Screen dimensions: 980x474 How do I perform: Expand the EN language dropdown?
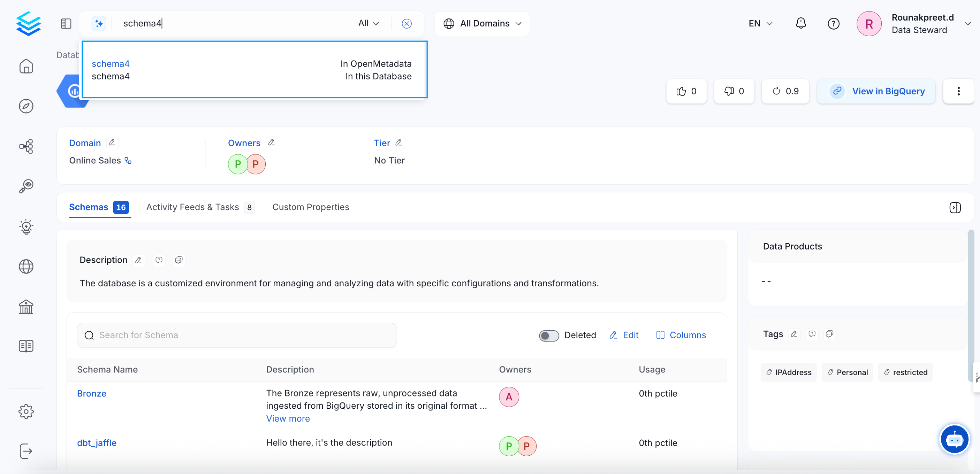[x=760, y=23]
